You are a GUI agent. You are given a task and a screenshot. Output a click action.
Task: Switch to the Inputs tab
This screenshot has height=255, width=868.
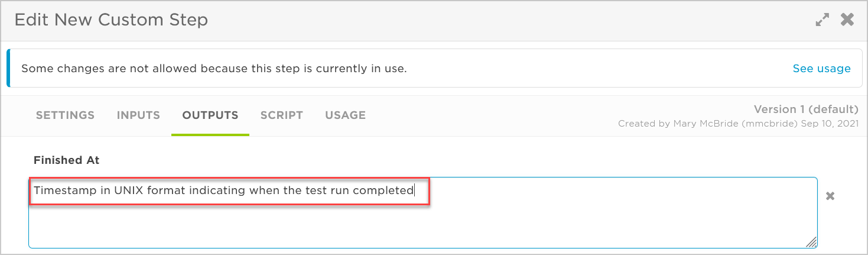[x=138, y=115]
